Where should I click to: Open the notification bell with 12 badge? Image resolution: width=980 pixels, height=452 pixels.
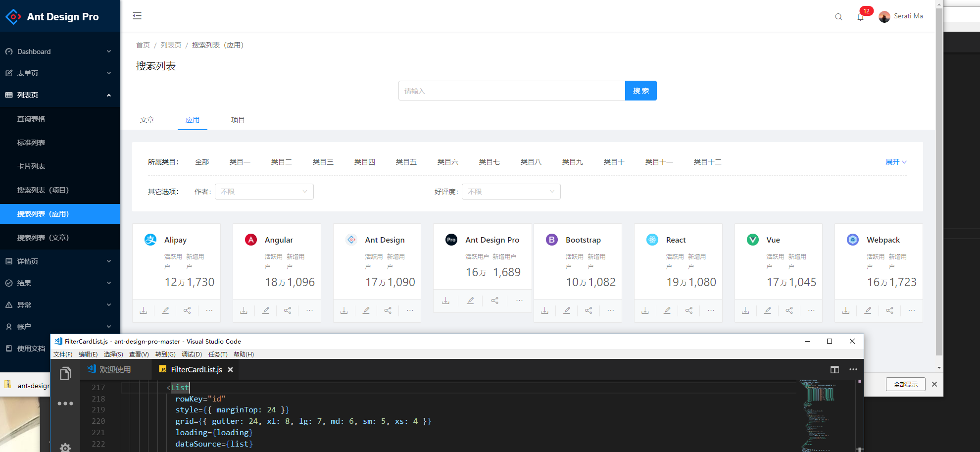point(861,17)
